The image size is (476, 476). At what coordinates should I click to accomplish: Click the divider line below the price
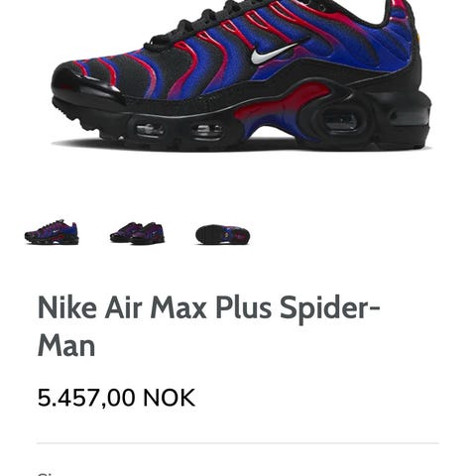coord(238,443)
